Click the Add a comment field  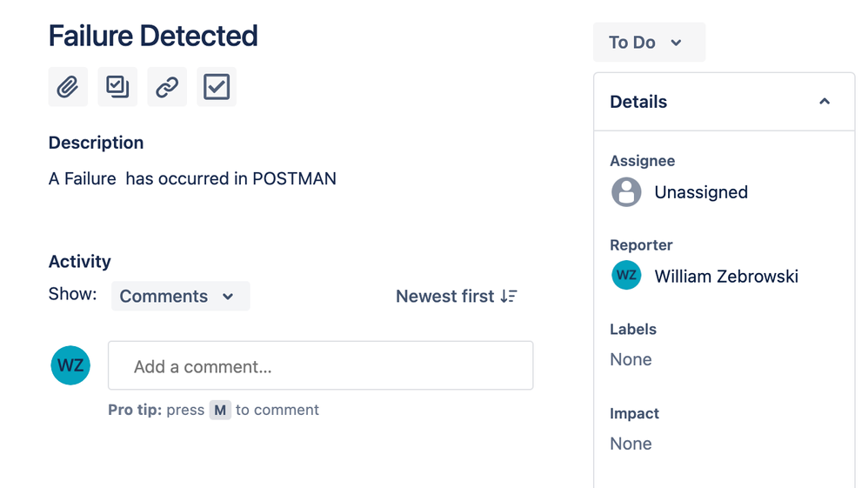click(x=321, y=365)
